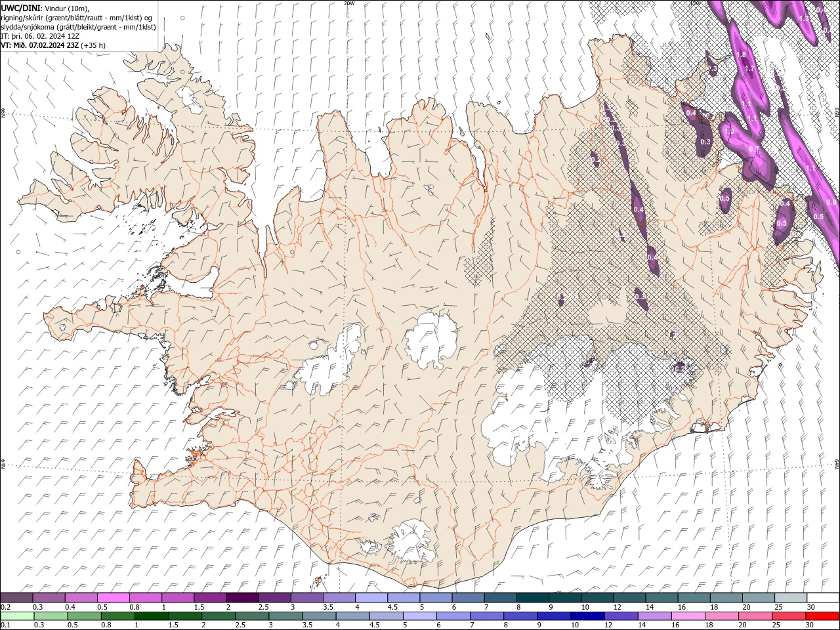Click the grey-teal 16–18 swatch in upper legend

click(x=693, y=598)
